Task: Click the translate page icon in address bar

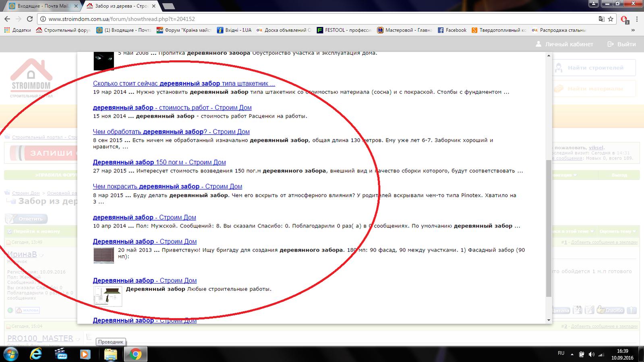Action: [601, 19]
